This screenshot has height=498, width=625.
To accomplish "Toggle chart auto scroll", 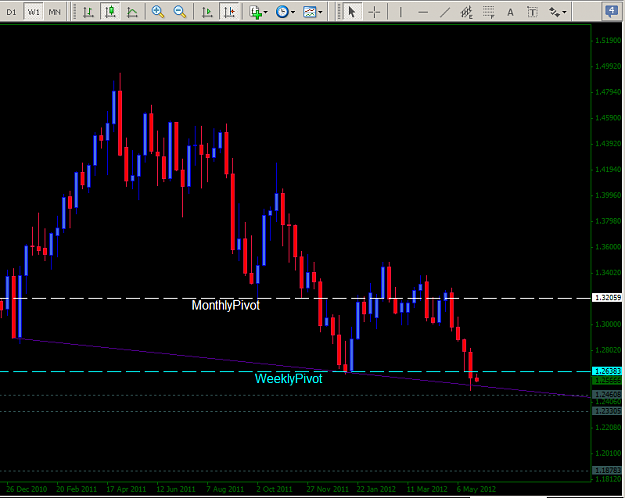I will (x=207, y=12).
